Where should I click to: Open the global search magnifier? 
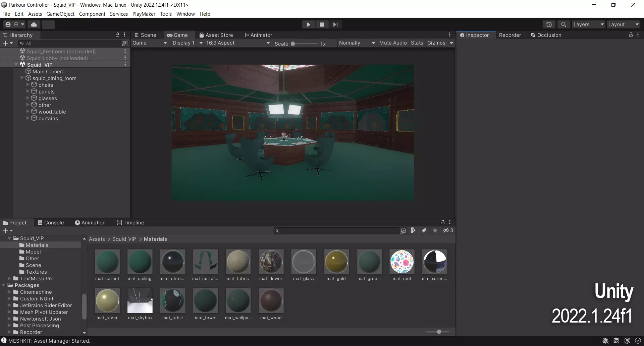click(563, 24)
